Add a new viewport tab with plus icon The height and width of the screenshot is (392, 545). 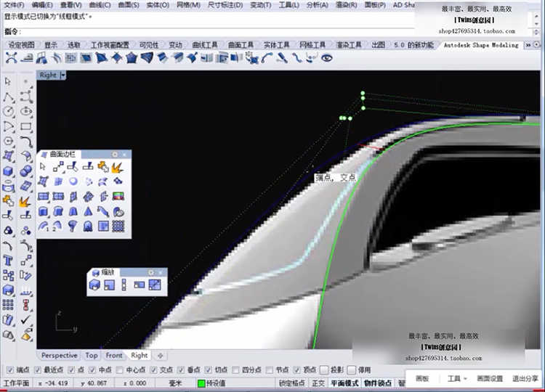pyautogui.click(x=161, y=356)
